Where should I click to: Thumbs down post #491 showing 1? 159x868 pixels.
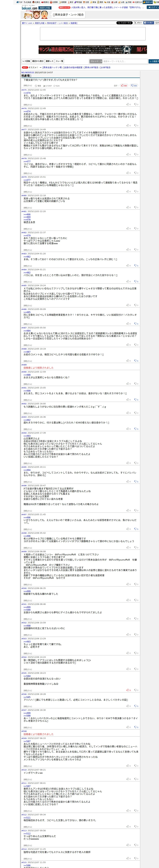(x=136, y=400)
